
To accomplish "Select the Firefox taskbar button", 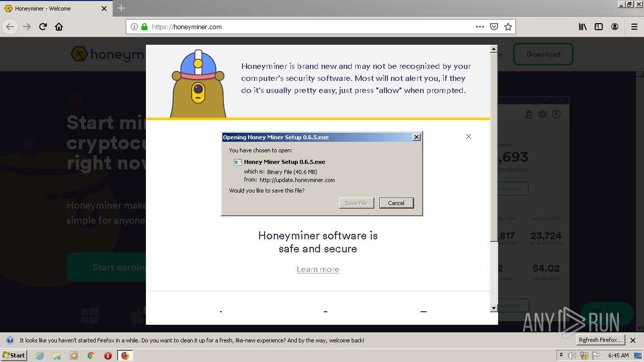I will 125,355.
